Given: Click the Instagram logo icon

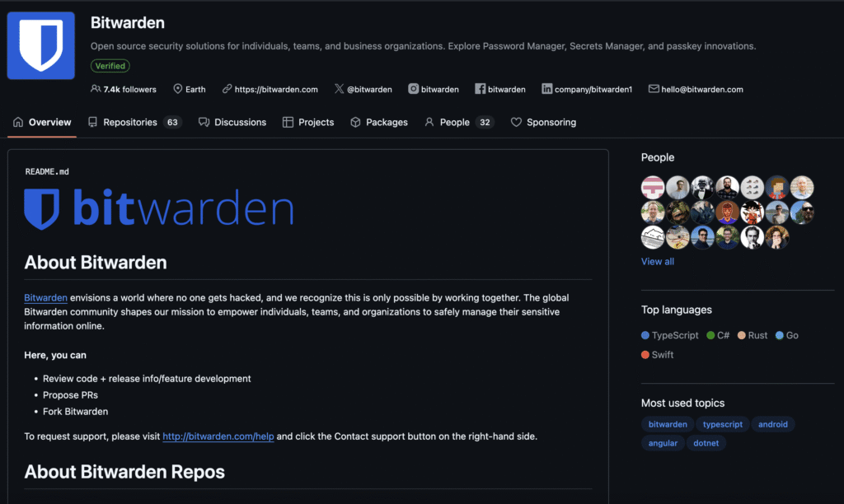Looking at the screenshot, I should (x=413, y=89).
